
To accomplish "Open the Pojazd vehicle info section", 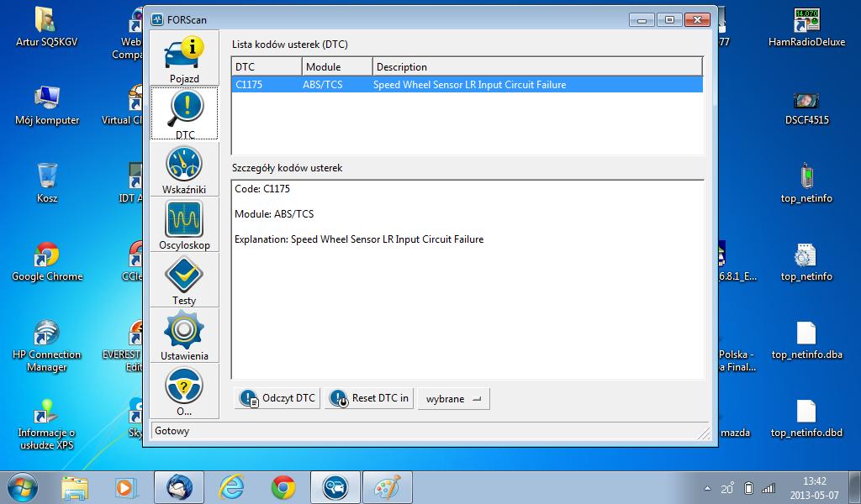I will (x=184, y=59).
